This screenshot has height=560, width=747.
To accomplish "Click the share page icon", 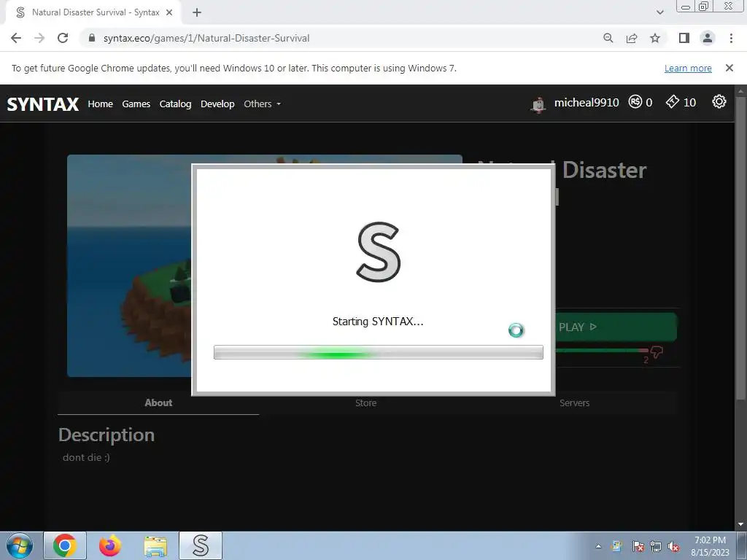I will click(632, 38).
